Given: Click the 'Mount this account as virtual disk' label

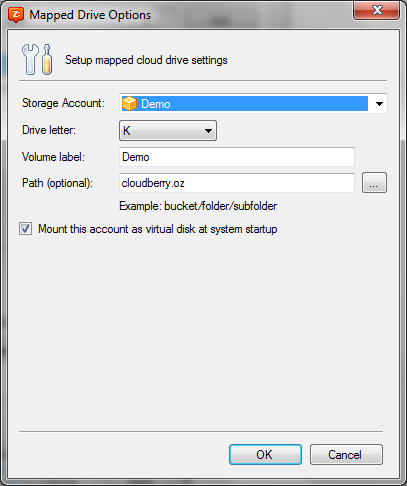Looking at the screenshot, I should coord(158,229).
